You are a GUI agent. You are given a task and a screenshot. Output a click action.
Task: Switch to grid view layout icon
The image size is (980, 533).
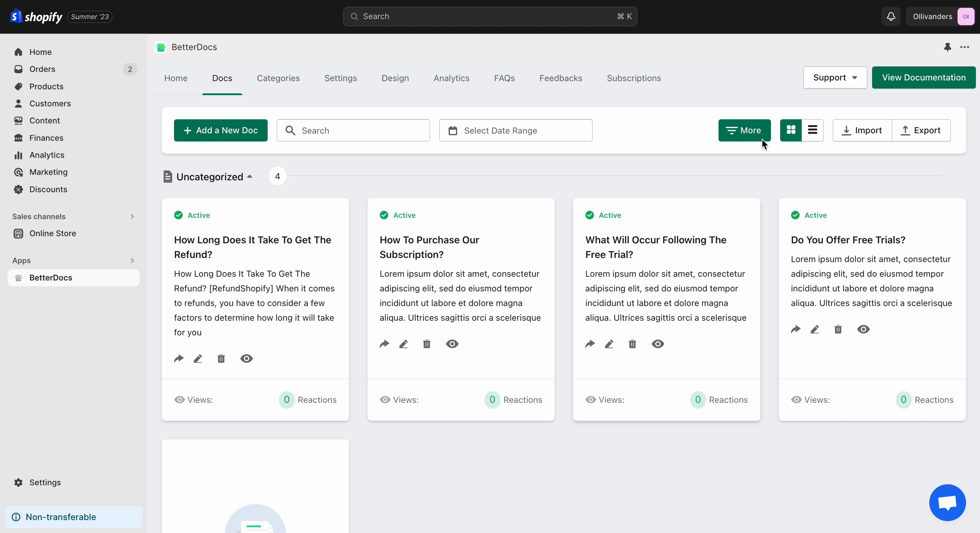[x=791, y=130]
